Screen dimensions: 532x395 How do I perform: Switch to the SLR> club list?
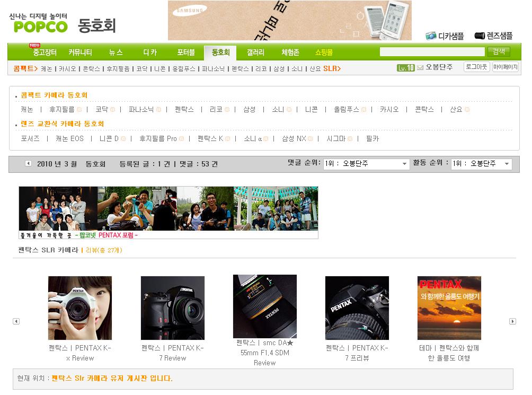click(x=332, y=68)
